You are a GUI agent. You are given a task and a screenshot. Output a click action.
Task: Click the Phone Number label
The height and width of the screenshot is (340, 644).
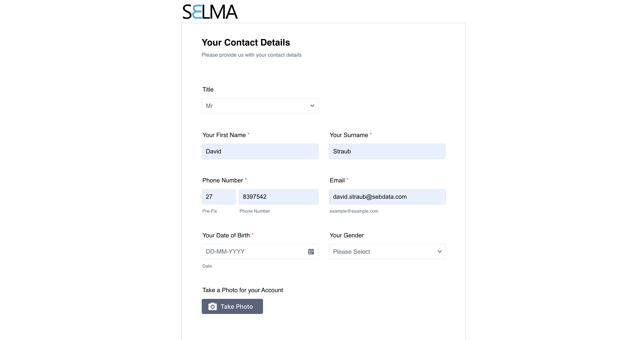(223, 180)
